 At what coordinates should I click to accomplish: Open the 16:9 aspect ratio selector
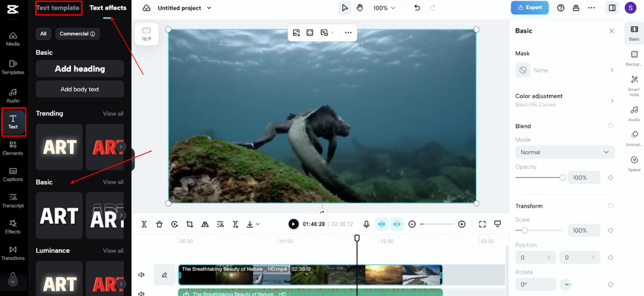coord(146,34)
